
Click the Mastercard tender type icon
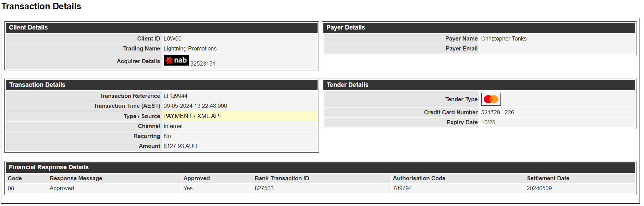491,99
